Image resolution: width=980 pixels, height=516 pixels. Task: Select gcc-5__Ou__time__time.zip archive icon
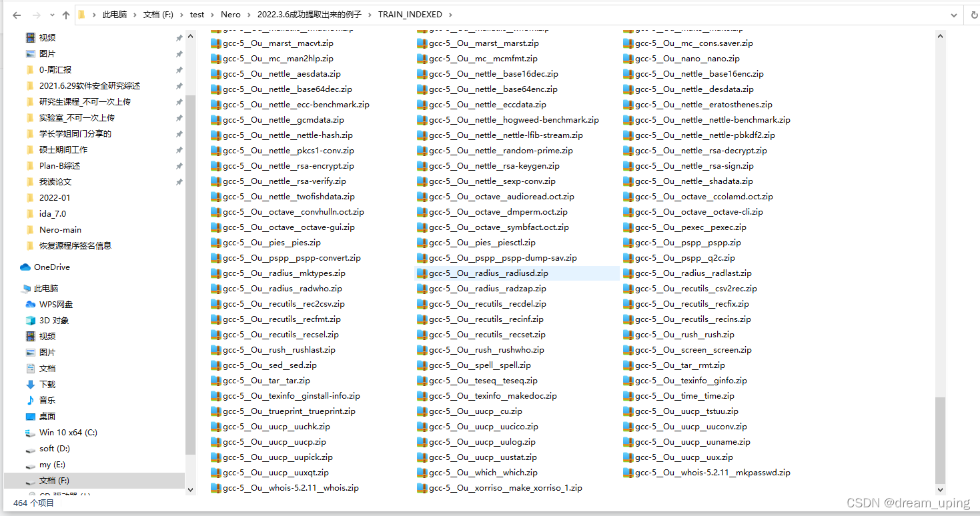627,396
